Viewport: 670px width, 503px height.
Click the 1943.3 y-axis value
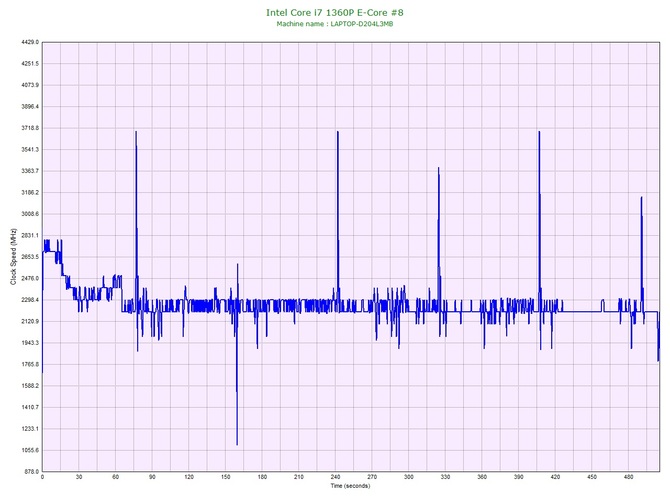pos(30,343)
